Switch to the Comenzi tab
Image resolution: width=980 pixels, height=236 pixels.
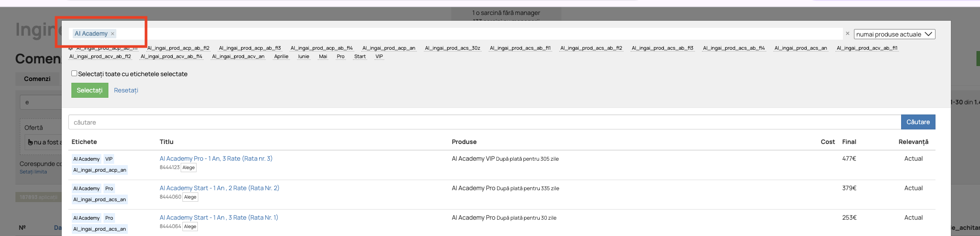pos(37,79)
